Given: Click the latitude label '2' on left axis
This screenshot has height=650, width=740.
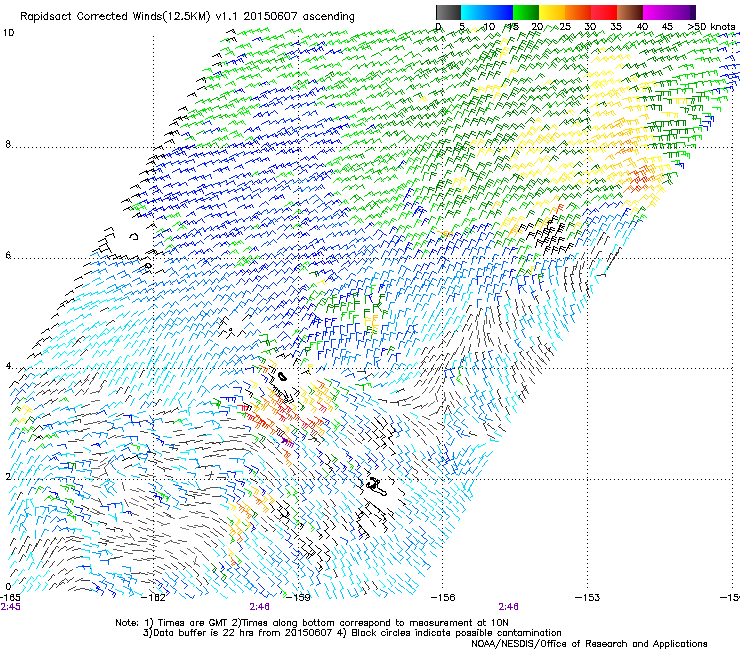Looking at the screenshot, I should [8, 477].
